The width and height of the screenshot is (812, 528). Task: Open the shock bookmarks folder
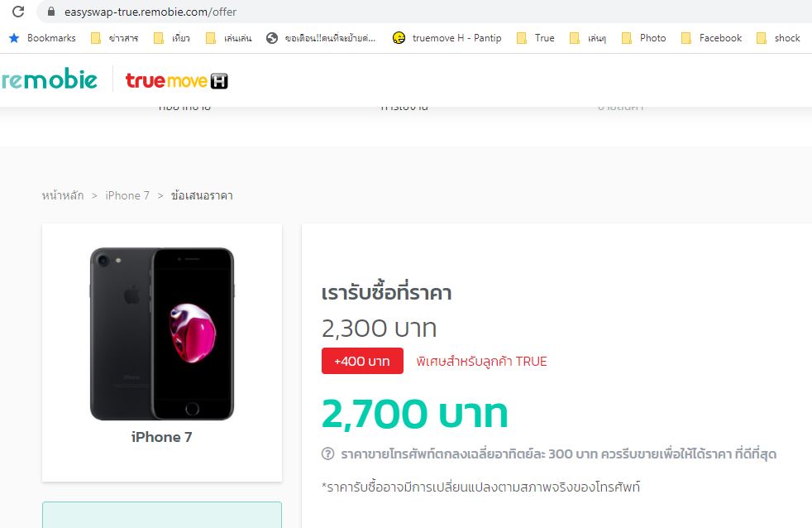(778, 38)
